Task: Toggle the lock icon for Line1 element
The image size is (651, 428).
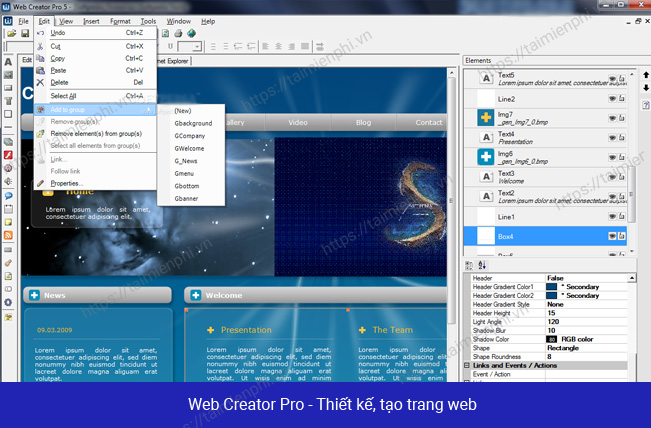Action: [x=622, y=216]
